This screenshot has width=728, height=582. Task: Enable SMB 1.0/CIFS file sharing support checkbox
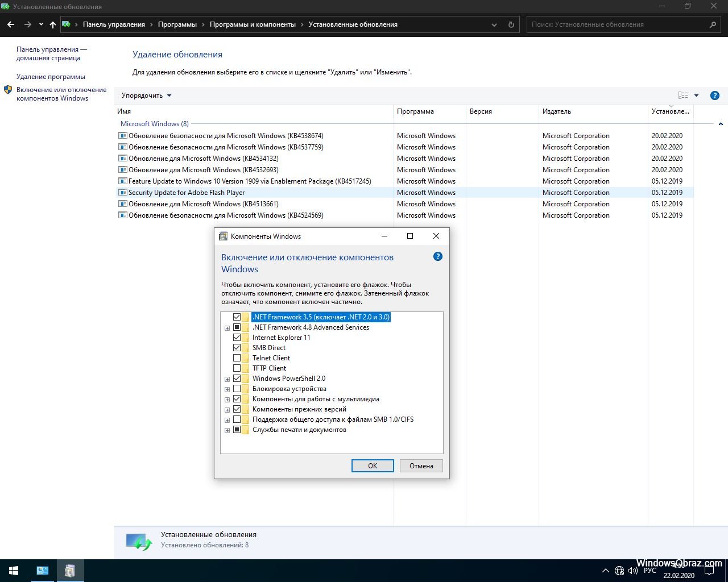pos(237,419)
